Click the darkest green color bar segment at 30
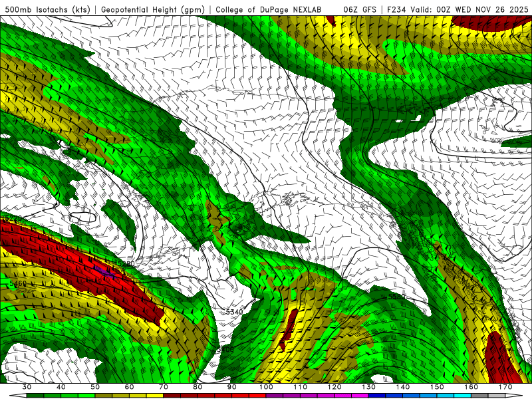This screenshot has height=399, width=532. coord(35,396)
